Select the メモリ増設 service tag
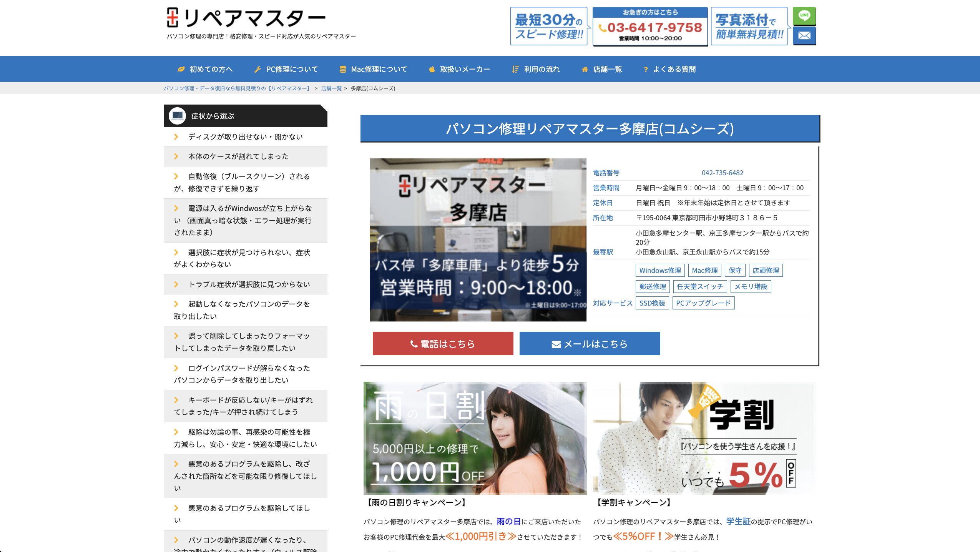 (x=751, y=286)
